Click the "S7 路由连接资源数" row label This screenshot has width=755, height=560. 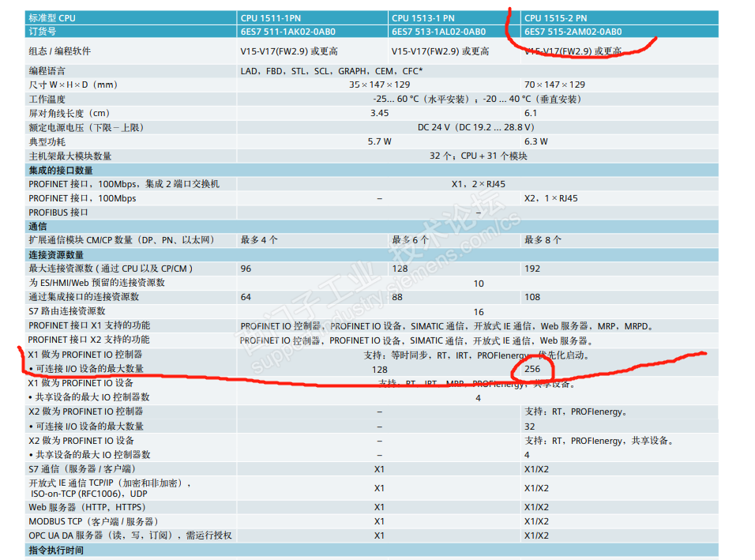67,311
